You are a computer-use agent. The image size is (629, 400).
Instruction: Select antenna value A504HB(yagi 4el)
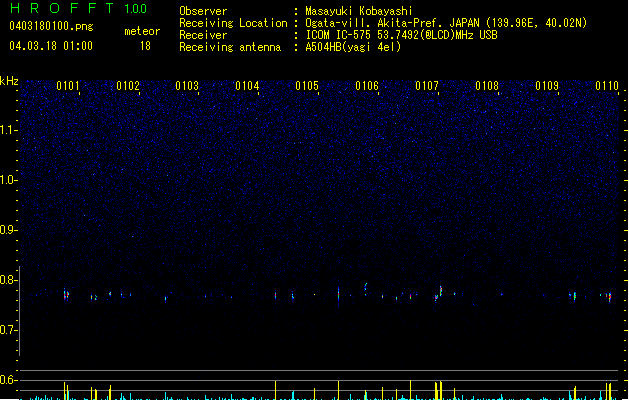click(353, 47)
